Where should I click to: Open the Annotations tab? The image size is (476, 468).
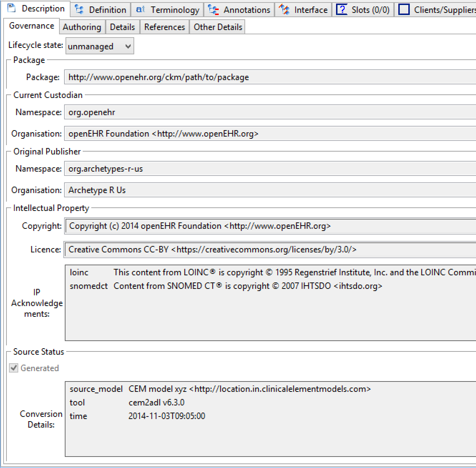point(239,10)
